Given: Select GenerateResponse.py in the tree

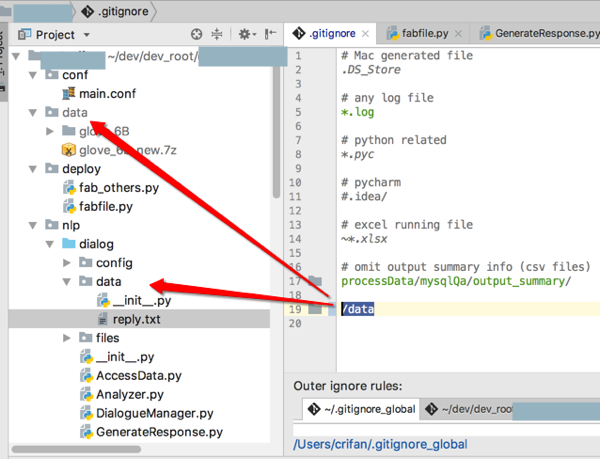Looking at the screenshot, I should [159, 432].
